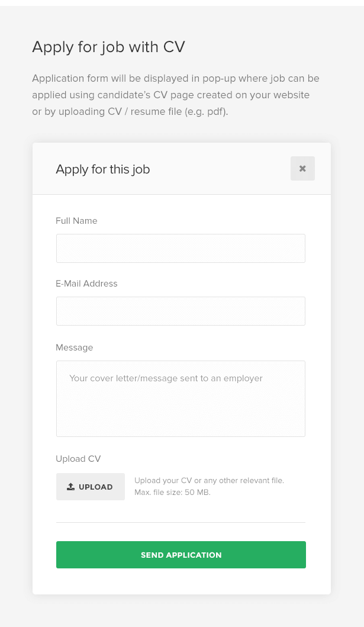
Task: Select the Message cover letter textarea
Action: [181, 409]
